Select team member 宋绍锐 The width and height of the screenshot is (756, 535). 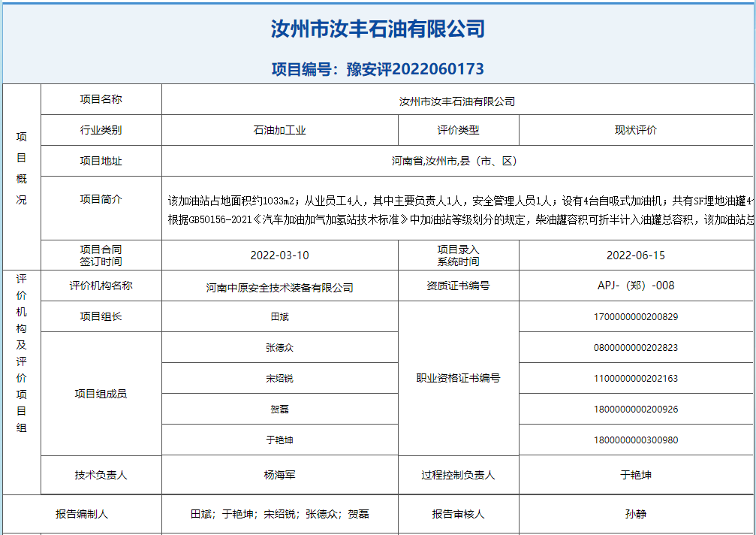279,378
